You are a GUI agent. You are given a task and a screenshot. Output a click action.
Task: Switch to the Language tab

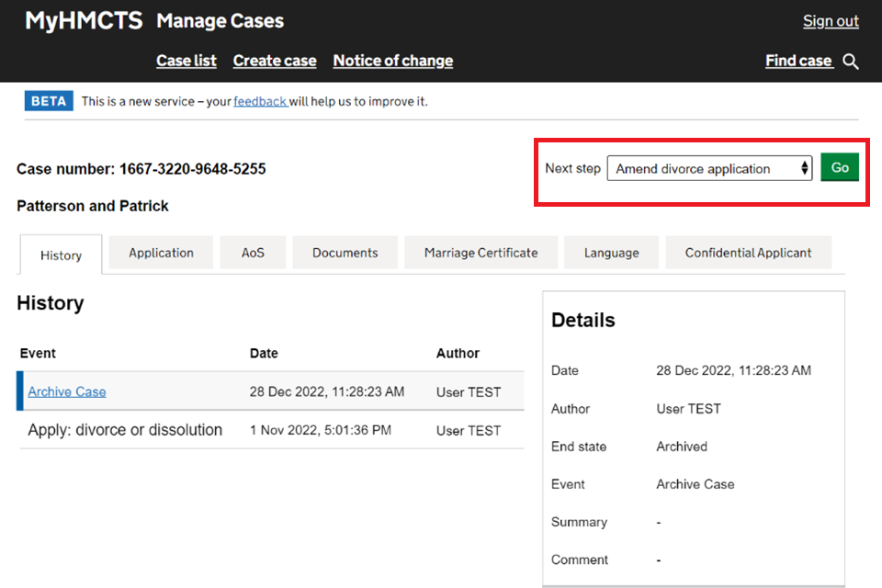click(x=611, y=253)
